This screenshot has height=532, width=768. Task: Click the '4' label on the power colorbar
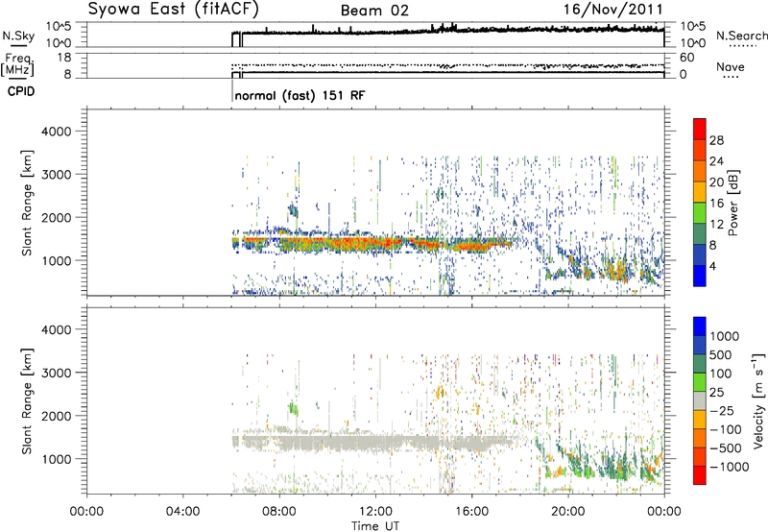(712, 266)
